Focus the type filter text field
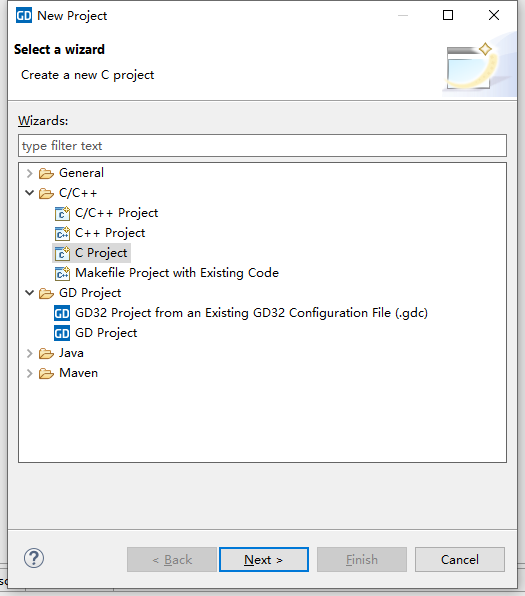 [x=262, y=146]
